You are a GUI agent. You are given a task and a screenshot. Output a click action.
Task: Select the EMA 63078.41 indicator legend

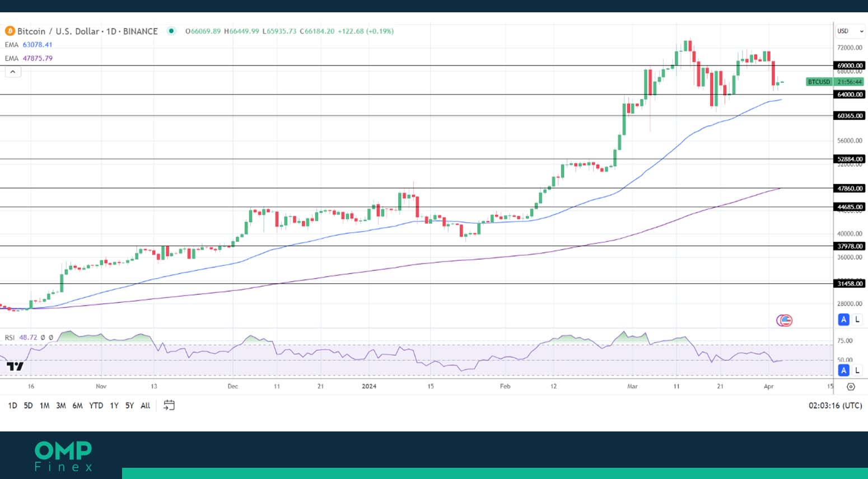point(29,45)
